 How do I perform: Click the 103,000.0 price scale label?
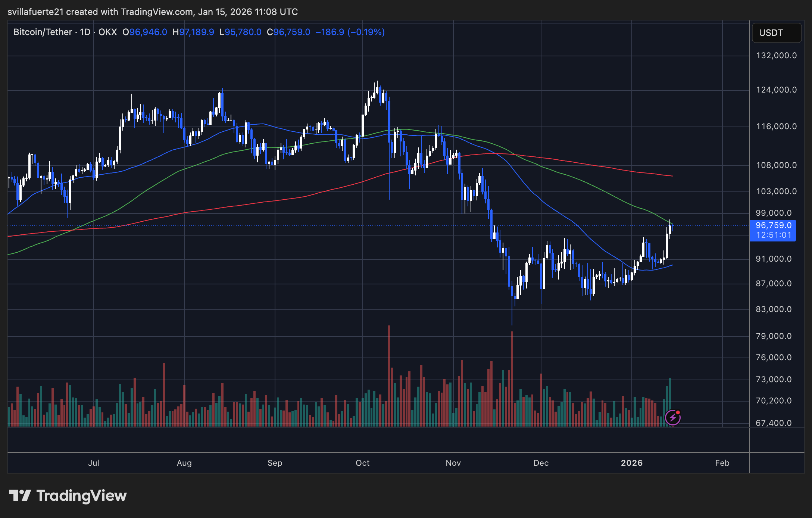776,191
